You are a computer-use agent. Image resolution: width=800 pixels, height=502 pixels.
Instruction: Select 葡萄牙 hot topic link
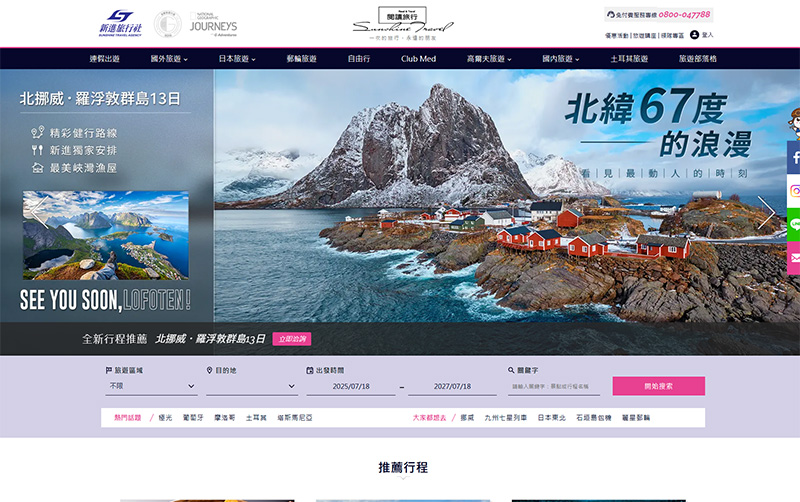[x=193, y=417]
